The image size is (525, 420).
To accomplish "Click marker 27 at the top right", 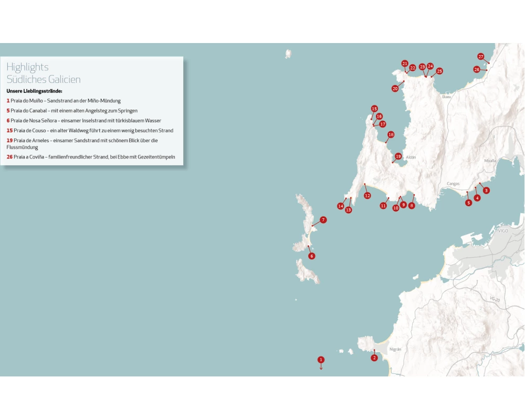I will 481,57.
